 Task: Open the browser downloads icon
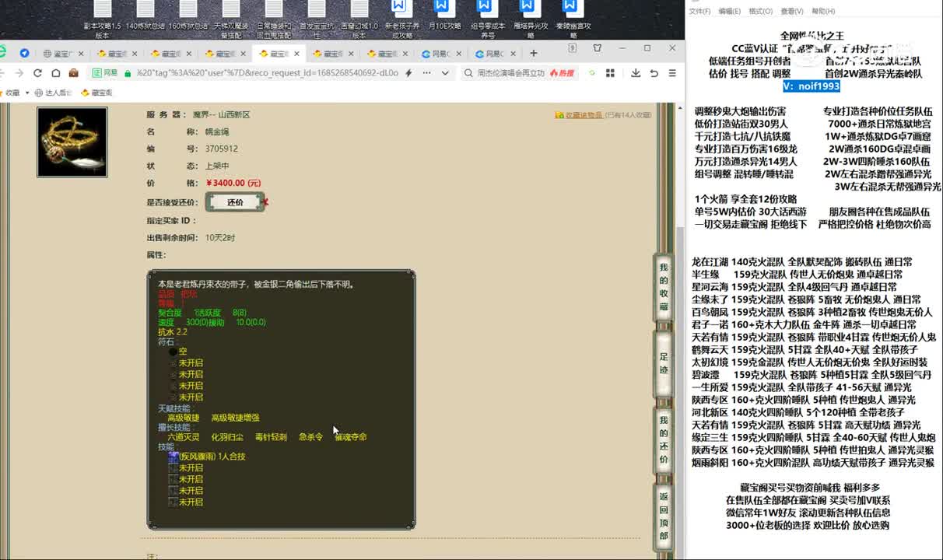(x=636, y=73)
